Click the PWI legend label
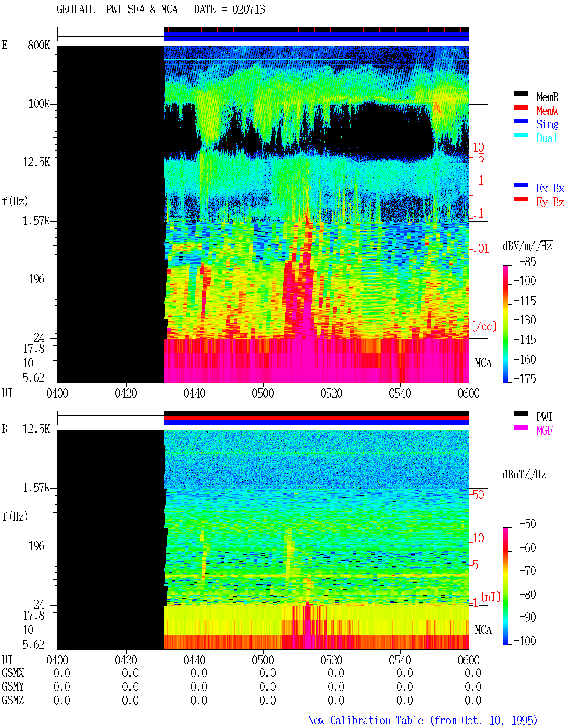 [544, 417]
